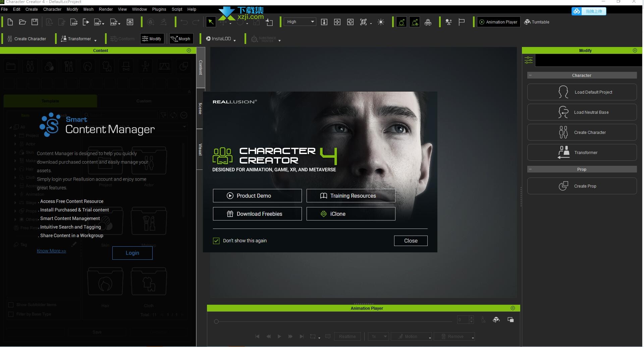Toggle the Modify toolbar button
The width and height of the screenshot is (644, 347).
(152, 39)
